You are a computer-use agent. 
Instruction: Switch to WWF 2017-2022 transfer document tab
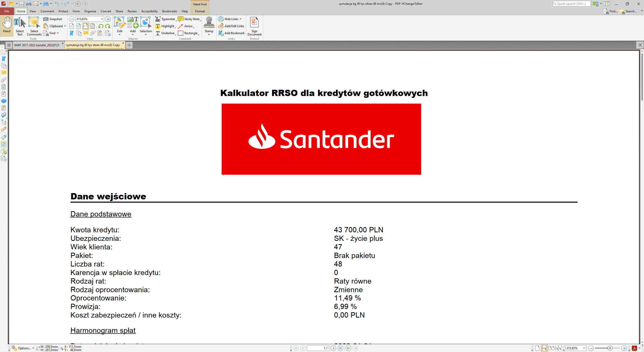point(37,45)
